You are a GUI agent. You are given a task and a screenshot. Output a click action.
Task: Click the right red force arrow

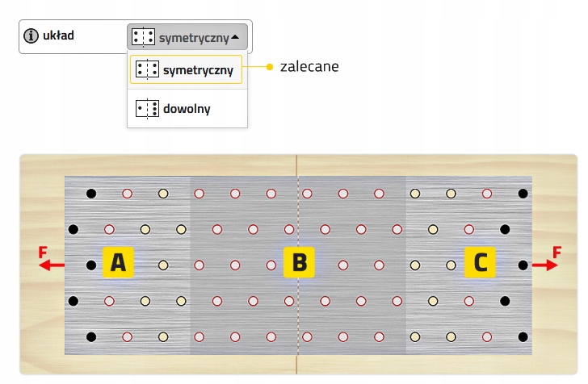coord(544,265)
